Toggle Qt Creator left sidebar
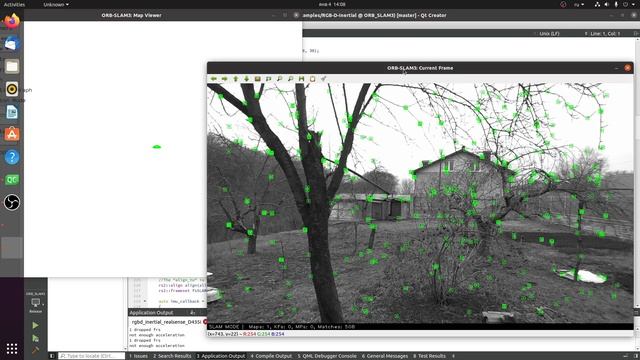The width and height of the screenshot is (640, 360). point(52,356)
